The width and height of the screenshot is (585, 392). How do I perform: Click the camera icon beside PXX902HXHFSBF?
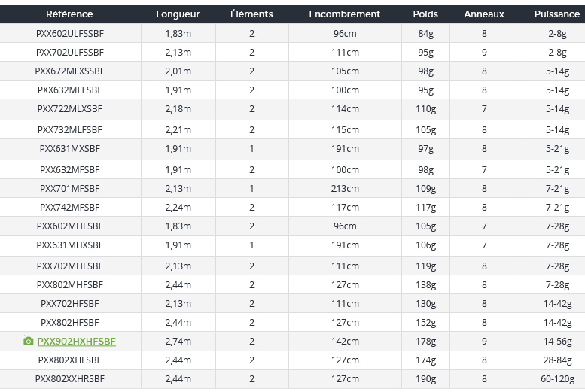coord(29,342)
